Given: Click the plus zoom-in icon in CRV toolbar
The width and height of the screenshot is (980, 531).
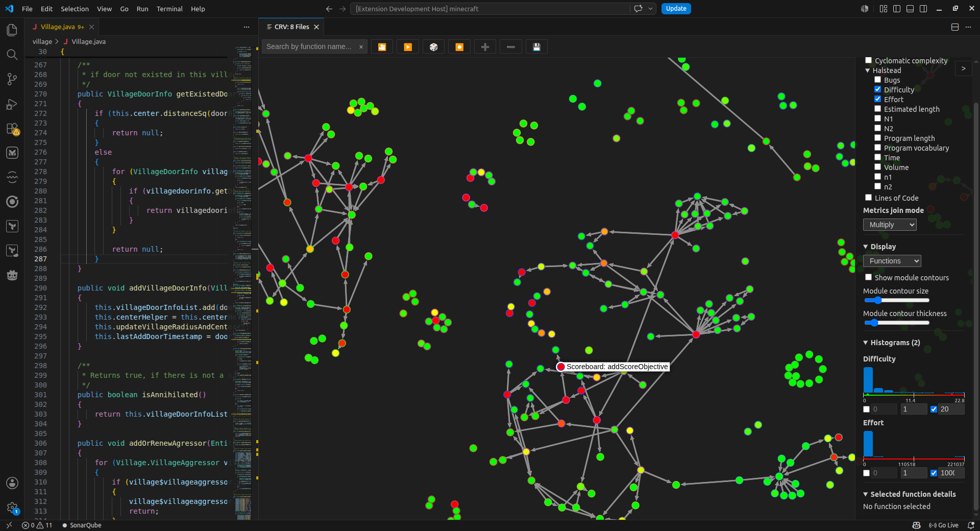Looking at the screenshot, I should click(485, 47).
